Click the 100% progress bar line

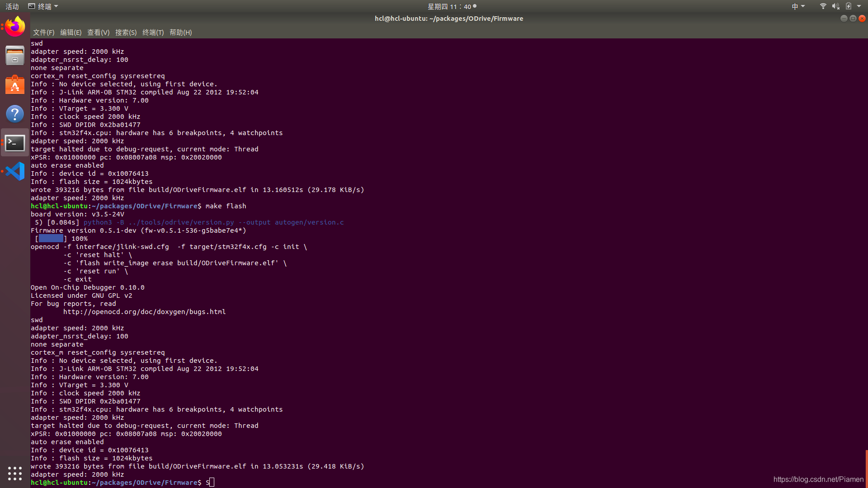point(61,239)
